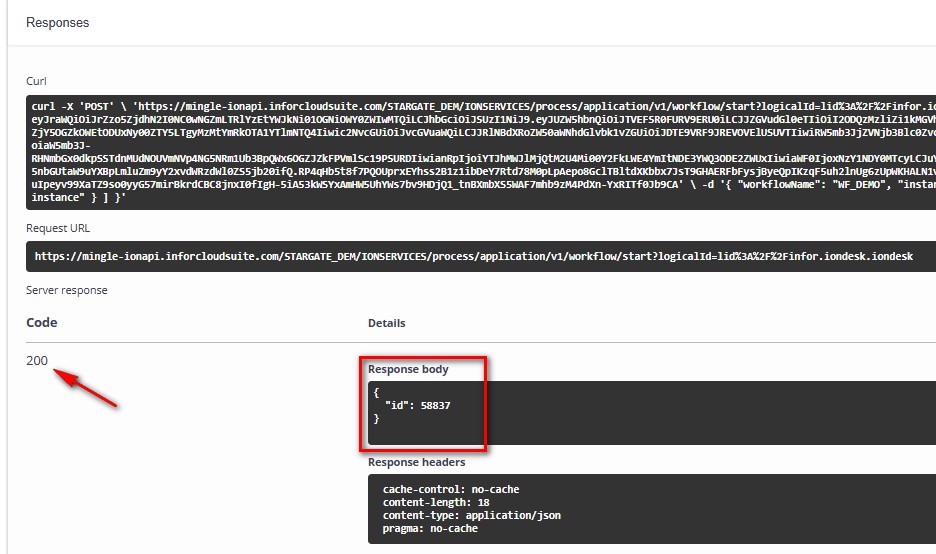Click the Curl label above command
The height and width of the screenshot is (554, 936).
click(36, 81)
